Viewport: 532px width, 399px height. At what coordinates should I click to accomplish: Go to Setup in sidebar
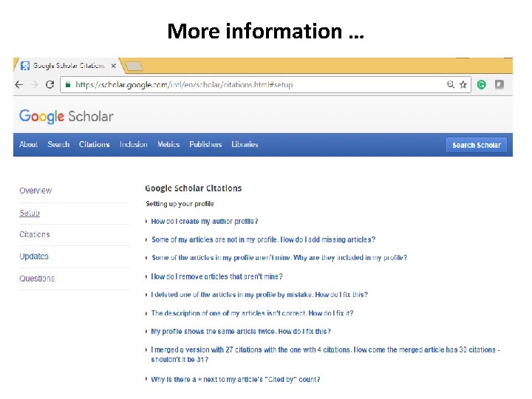click(x=30, y=213)
